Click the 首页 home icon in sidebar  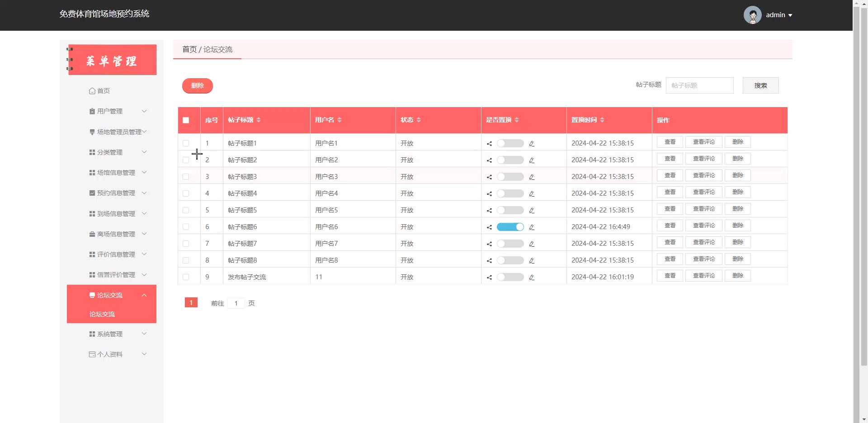pos(92,91)
